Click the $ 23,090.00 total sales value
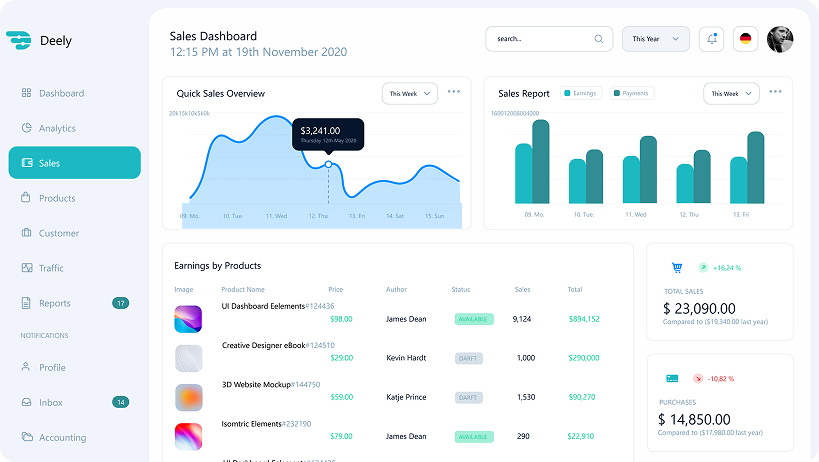This screenshot has height=462, width=819. pyautogui.click(x=699, y=309)
